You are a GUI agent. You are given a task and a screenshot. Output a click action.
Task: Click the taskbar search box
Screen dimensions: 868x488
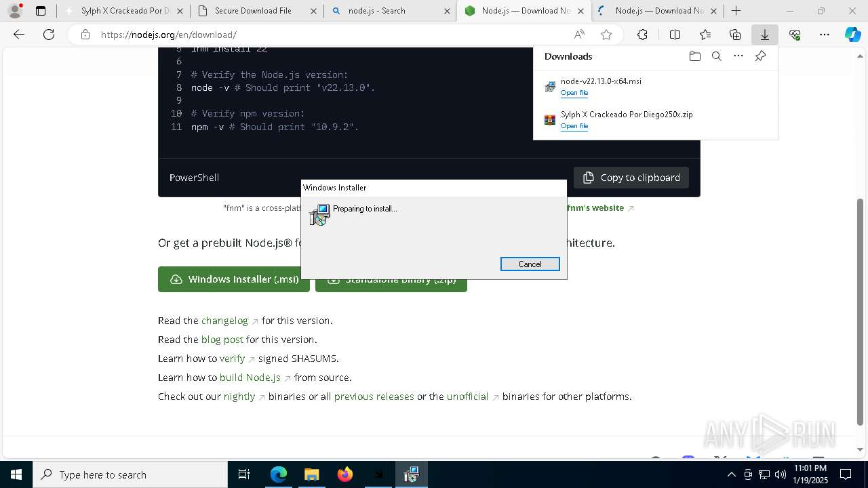coord(130,474)
